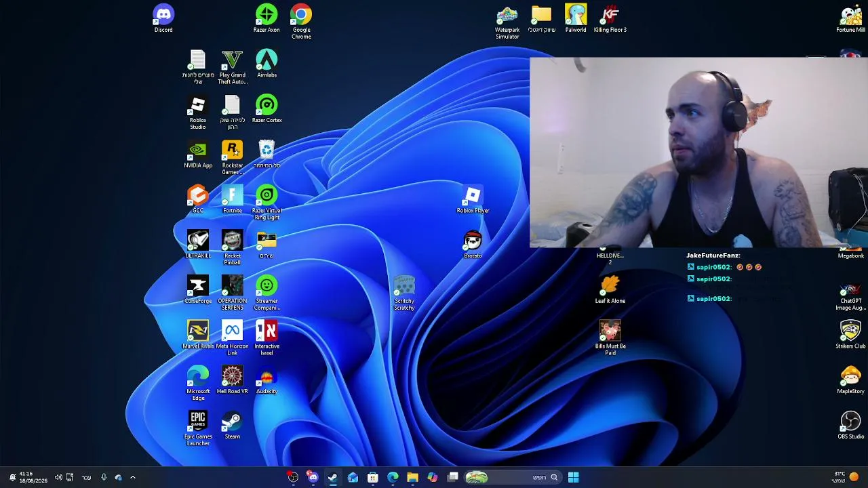This screenshot has height=488, width=868.
Task: Select the Scritchy Scratchy icon
Action: coord(404,293)
